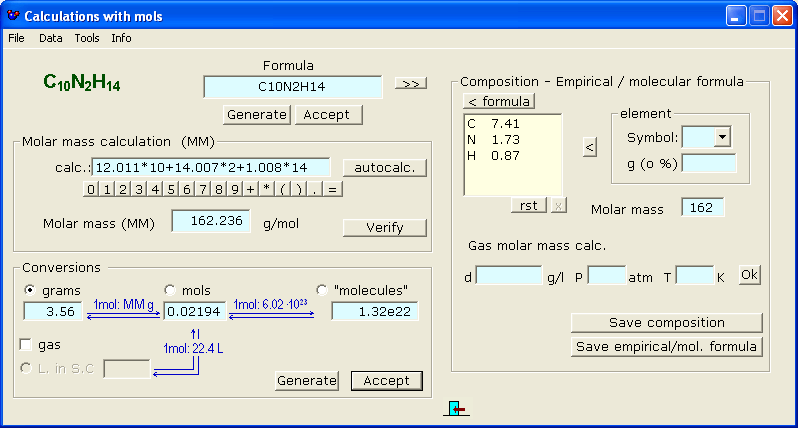Click Generate in the Conversions panel
The image size is (798, 428).
[x=307, y=381]
